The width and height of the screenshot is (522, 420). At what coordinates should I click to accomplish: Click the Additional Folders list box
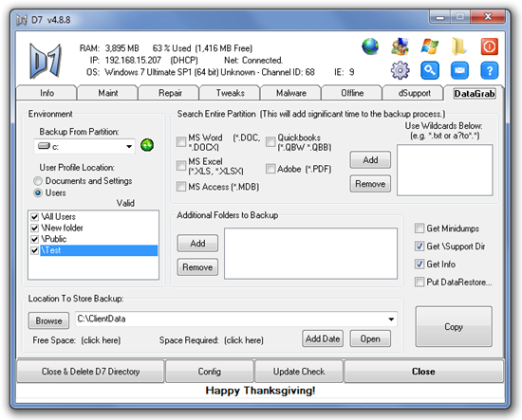click(x=310, y=253)
